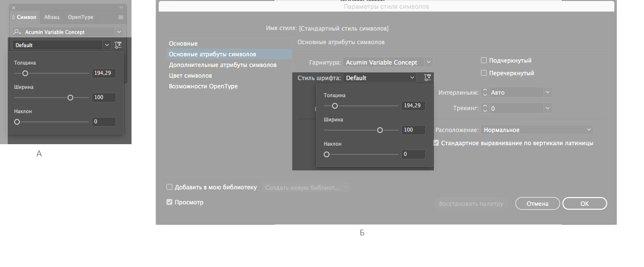Click the Acumin Variable Concept field in Character panel

click(68, 32)
